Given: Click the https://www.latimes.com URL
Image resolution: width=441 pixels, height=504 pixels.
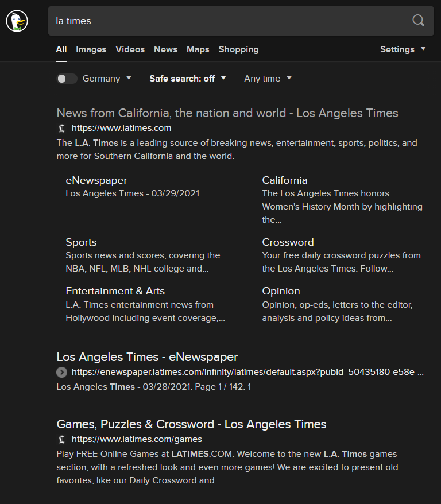Looking at the screenshot, I should click(122, 128).
